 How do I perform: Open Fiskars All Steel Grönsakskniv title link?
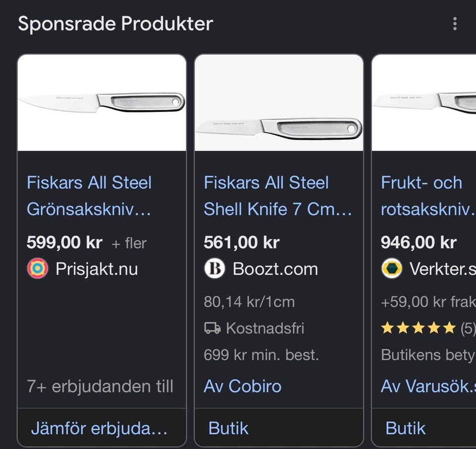click(89, 196)
